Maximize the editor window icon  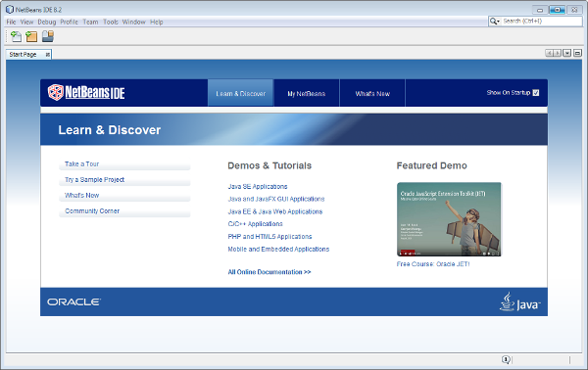[577, 53]
